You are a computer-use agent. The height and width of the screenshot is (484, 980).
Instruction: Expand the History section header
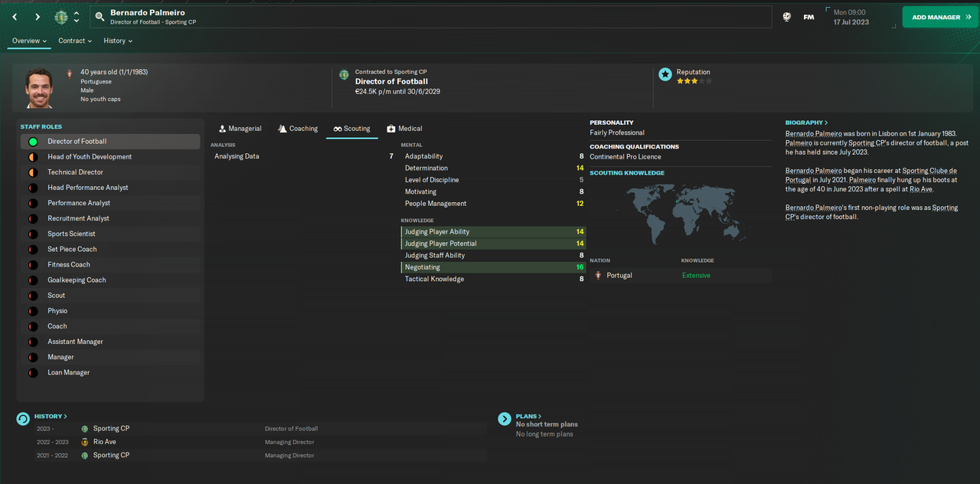coord(51,417)
